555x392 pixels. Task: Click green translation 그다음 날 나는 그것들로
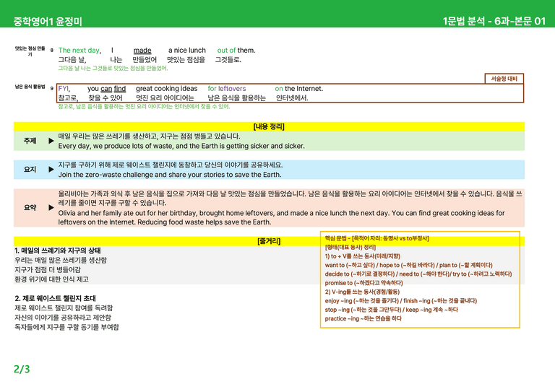[113, 68]
